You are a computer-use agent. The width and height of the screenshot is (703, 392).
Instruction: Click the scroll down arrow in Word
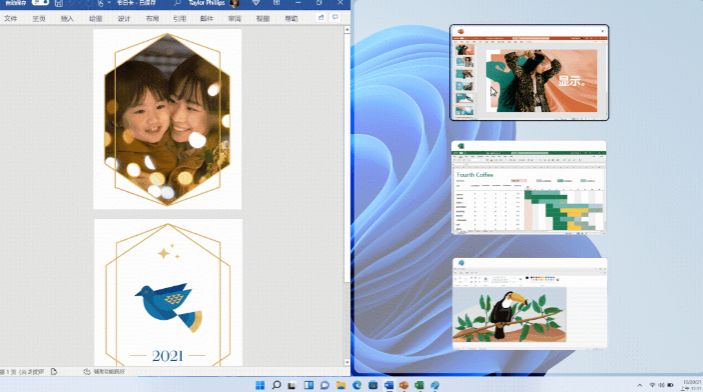coord(347,362)
